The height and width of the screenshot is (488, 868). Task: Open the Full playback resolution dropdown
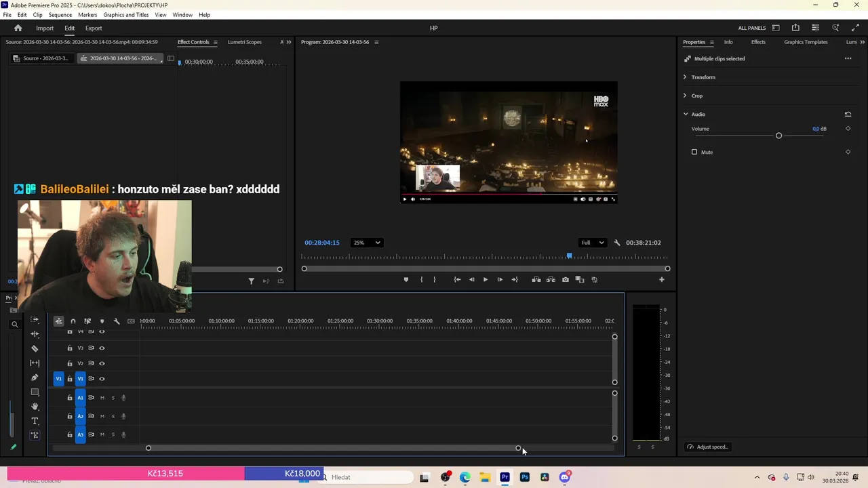click(x=592, y=243)
